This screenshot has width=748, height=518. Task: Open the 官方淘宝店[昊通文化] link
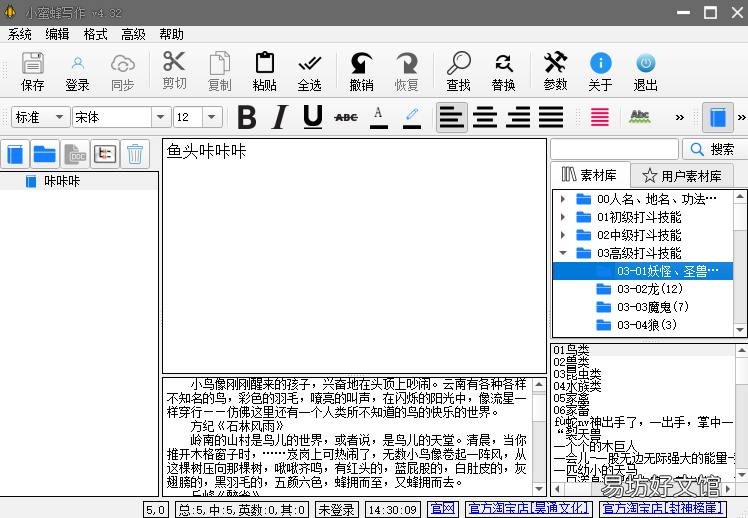point(529,509)
